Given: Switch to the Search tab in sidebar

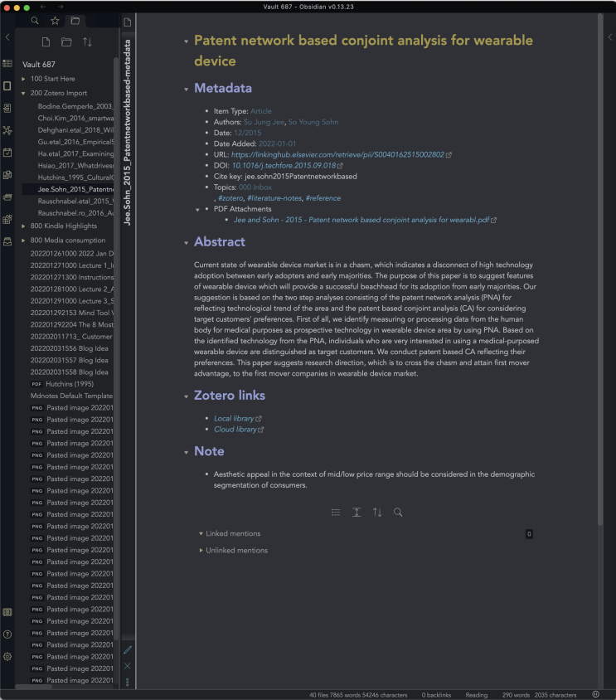Looking at the screenshot, I should (34, 21).
